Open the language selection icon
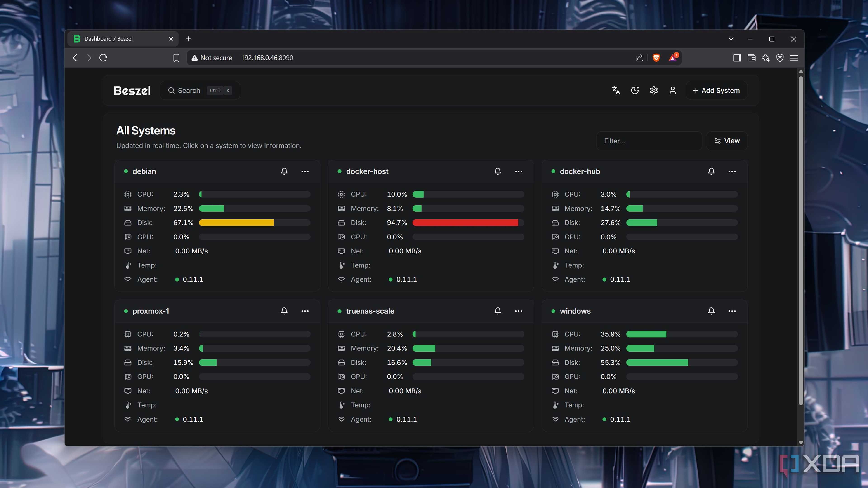 coord(616,90)
